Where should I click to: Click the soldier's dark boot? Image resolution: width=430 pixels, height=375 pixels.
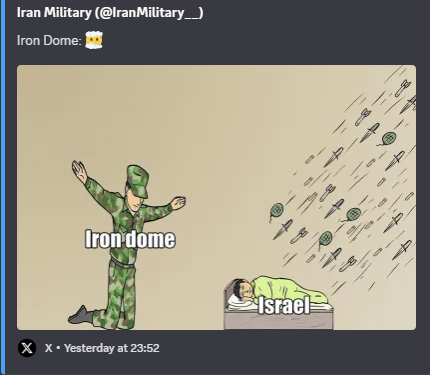point(82,315)
